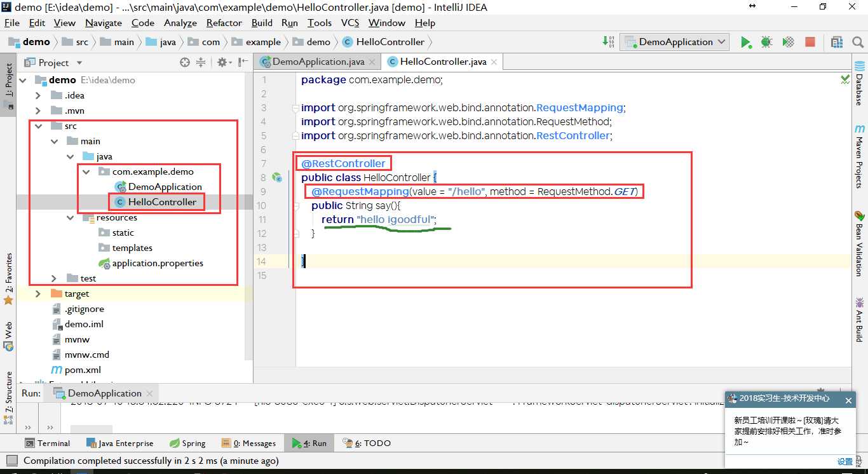
Task: Open the VCS menu
Action: click(x=350, y=23)
